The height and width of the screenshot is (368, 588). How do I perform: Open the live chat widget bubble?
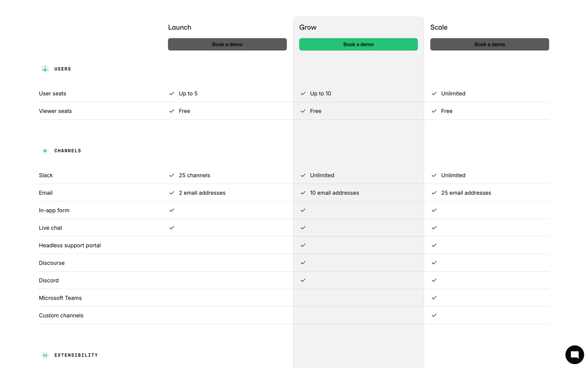point(575,355)
